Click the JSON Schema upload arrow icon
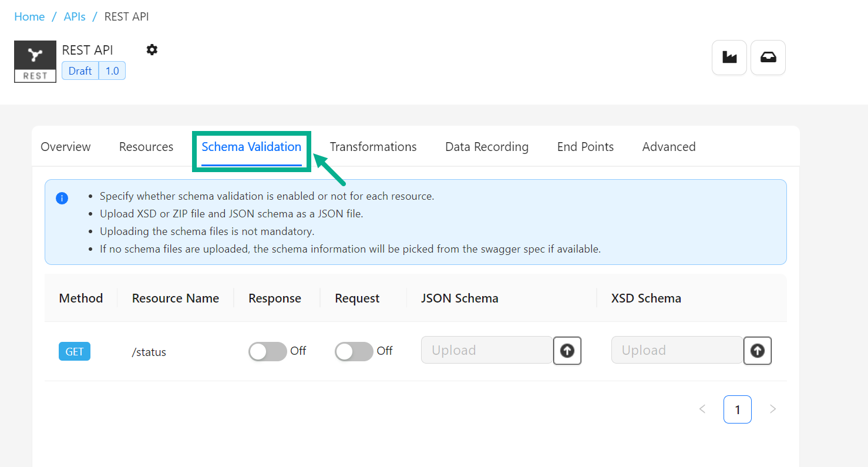 (x=567, y=351)
